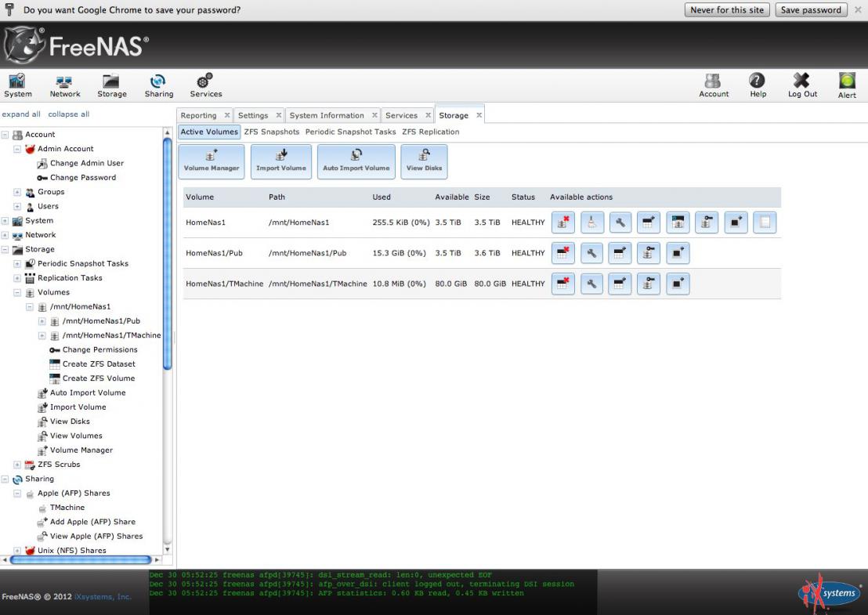Expand the /mnt/HomeNas1/Pub tree node
The width and height of the screenshot is (868, 615).
42,321
